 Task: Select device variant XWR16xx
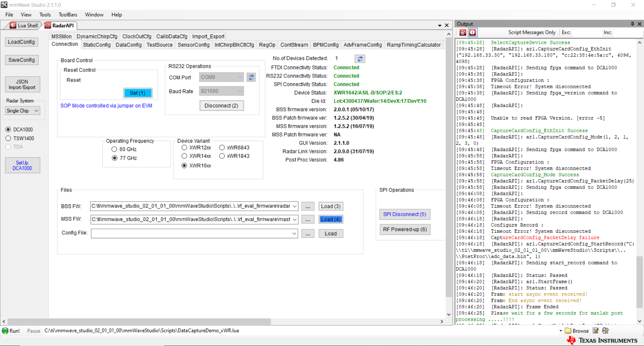(184, 165)
